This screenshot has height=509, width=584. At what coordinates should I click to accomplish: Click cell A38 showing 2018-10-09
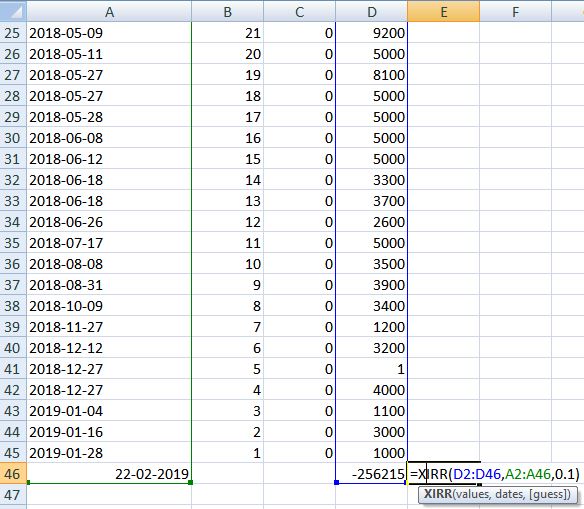(109, 306)
